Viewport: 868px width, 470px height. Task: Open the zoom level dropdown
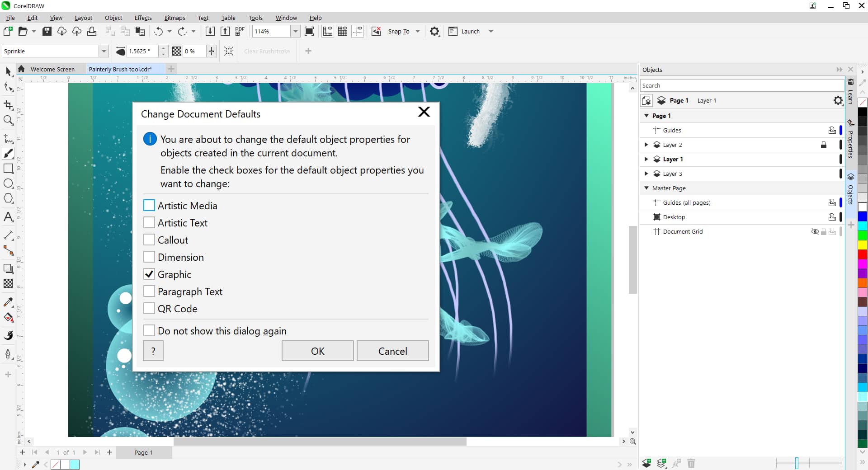click(x=295, y=31)
